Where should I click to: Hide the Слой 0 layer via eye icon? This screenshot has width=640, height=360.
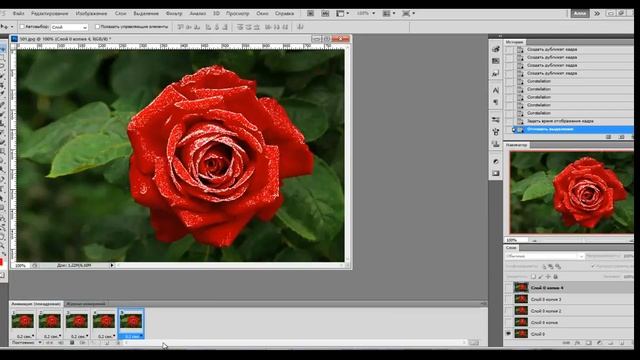coord(509,334)
